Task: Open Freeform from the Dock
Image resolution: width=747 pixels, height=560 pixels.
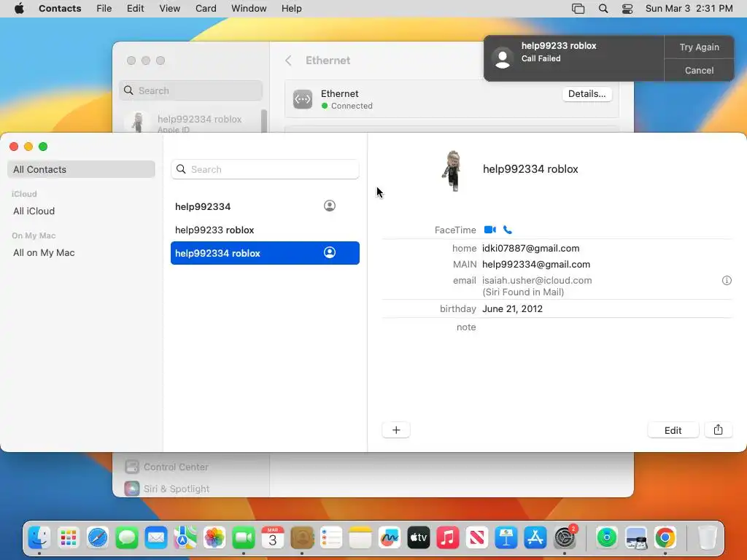Action: point(390,537)
